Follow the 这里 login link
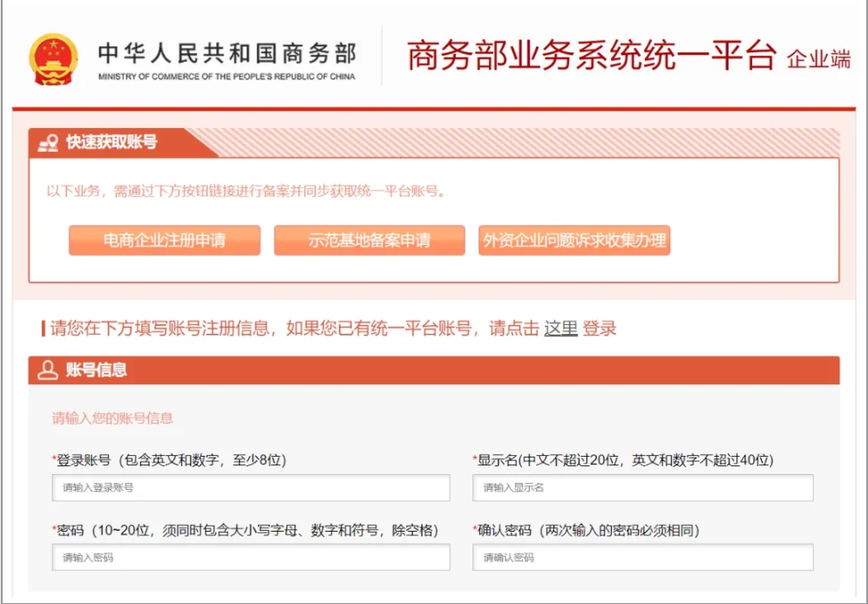868x604 pixels. [560, 329]
